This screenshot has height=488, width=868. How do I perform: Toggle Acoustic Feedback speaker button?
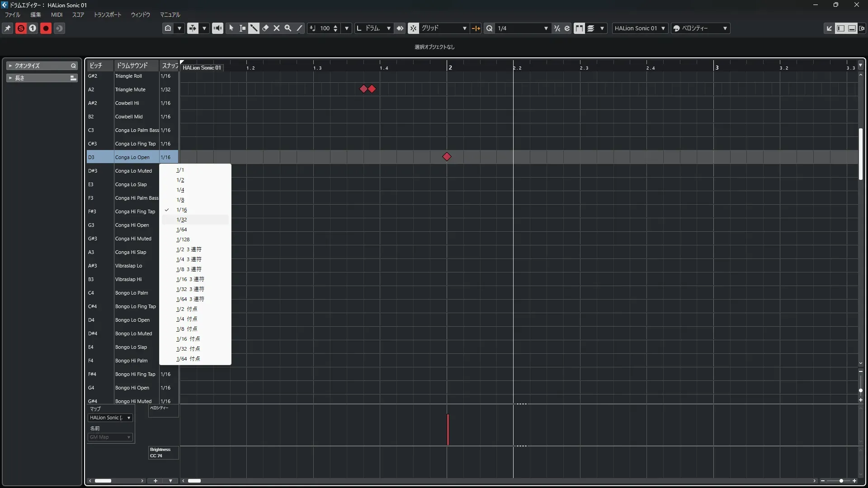[217, 28]
